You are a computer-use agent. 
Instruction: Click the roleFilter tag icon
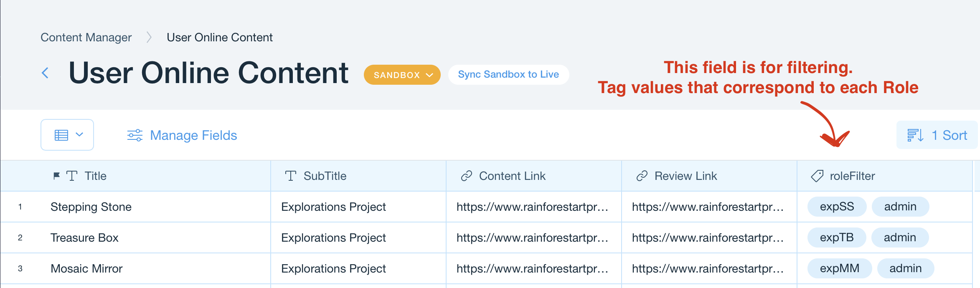817,176
